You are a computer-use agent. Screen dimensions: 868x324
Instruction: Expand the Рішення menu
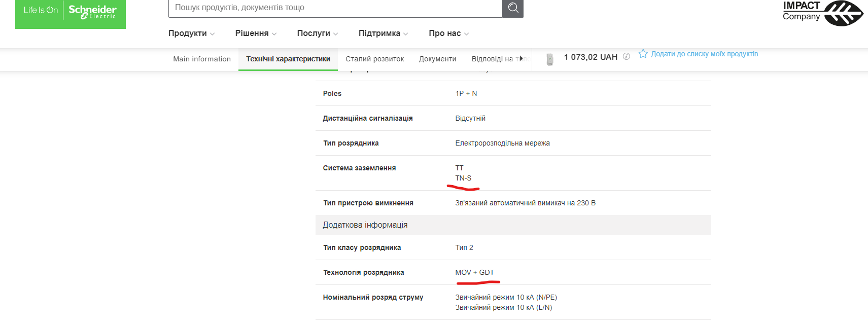[256, 33]
